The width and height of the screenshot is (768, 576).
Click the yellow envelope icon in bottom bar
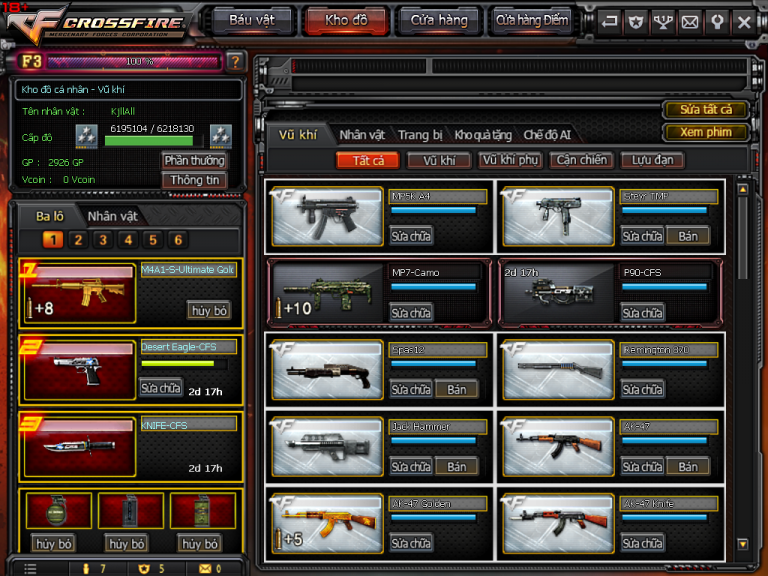point(205,568)
